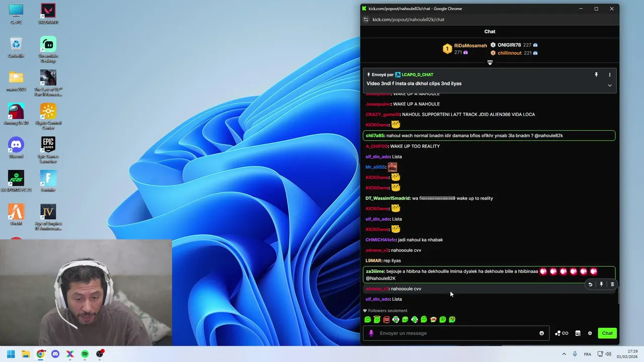Viewport: 644px width, 362px height.
Task: Reply to the hovered chat message
Action: 590,285
